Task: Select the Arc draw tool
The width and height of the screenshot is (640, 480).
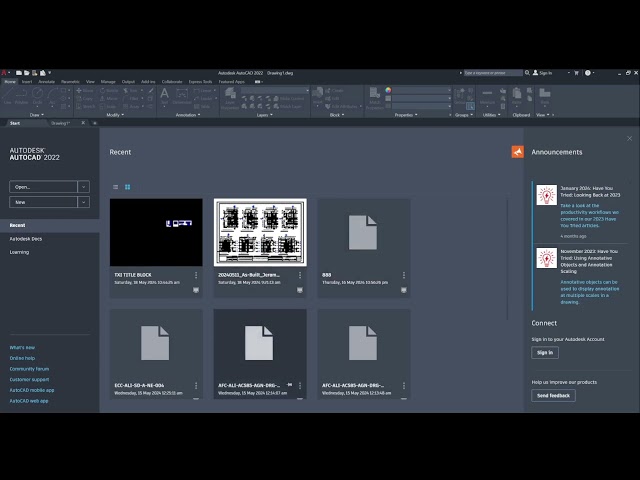Action: click(x=52, y=96)
